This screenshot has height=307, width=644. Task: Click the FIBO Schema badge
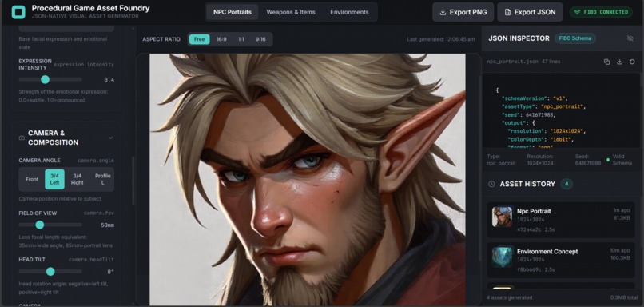coord(575,38)
